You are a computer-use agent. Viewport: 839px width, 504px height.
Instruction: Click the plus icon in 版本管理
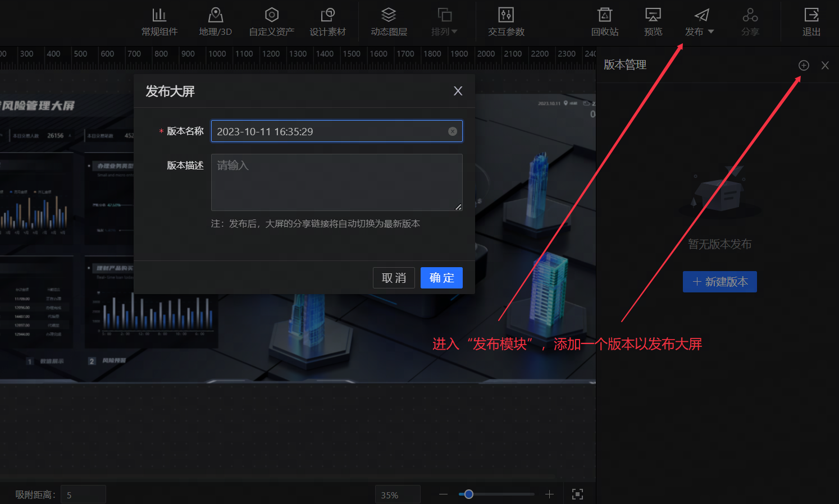click(803, 65)
